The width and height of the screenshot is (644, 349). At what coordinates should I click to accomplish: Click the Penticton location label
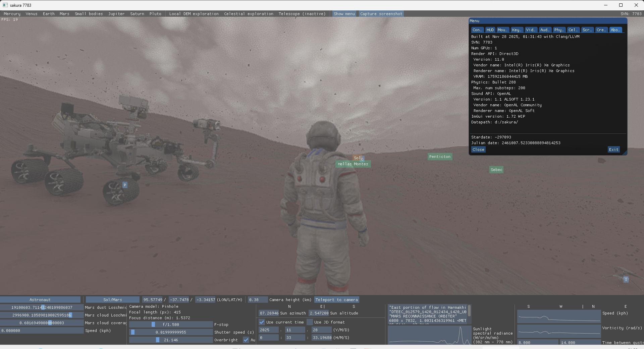click(x=440, y=157)
